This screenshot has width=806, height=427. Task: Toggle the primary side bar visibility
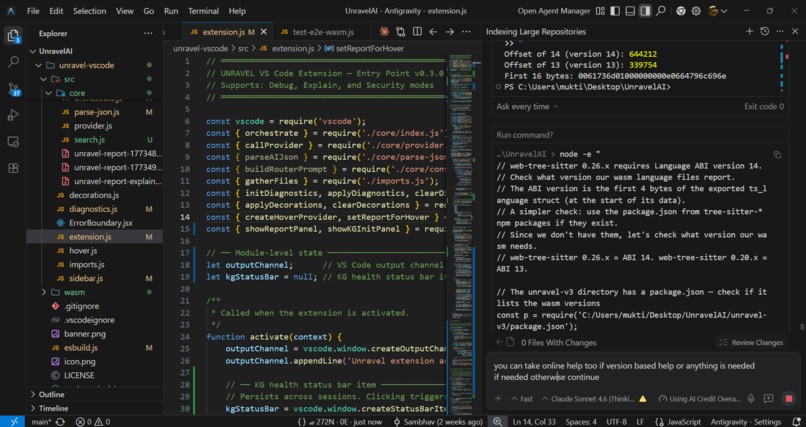point(615,11)
